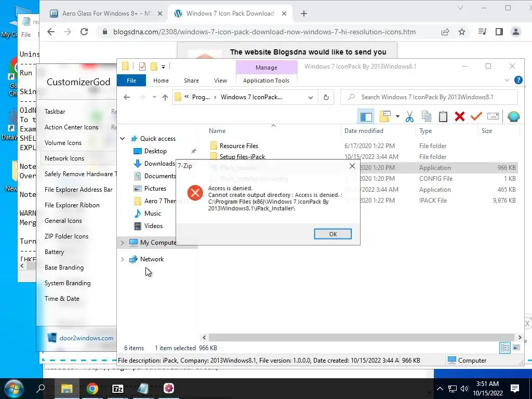Switch to large thumbnails view icon
Image resolution: width=532 pixels, height=399 pixels.
click(x=516, y=348)
